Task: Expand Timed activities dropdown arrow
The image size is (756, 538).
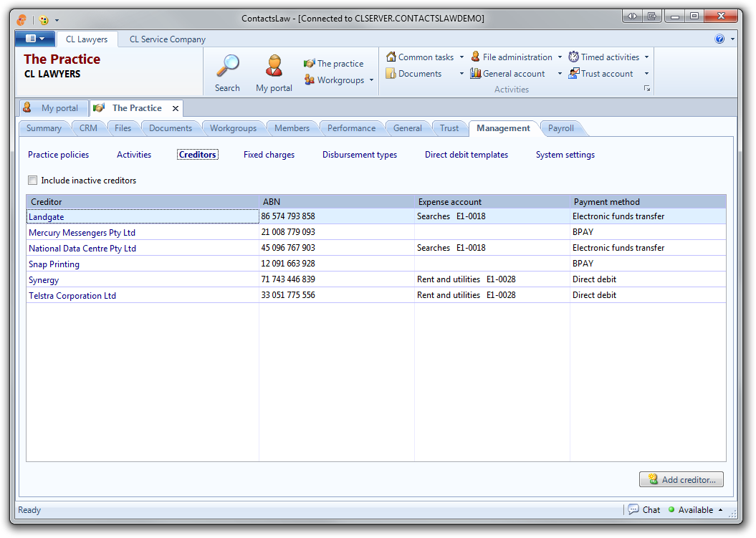Action: (646, 57)
